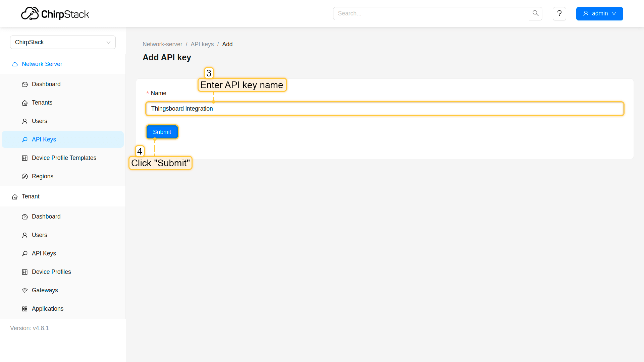This screenshot has height=362, width=644.
Task: Click the Applications grid icon
Action: tap(25, 309)
